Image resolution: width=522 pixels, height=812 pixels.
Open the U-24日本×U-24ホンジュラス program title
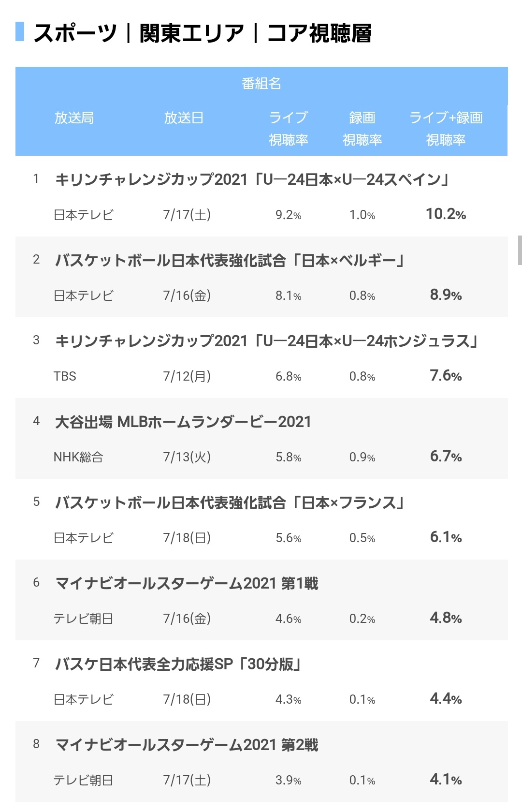tap(266, 341)
